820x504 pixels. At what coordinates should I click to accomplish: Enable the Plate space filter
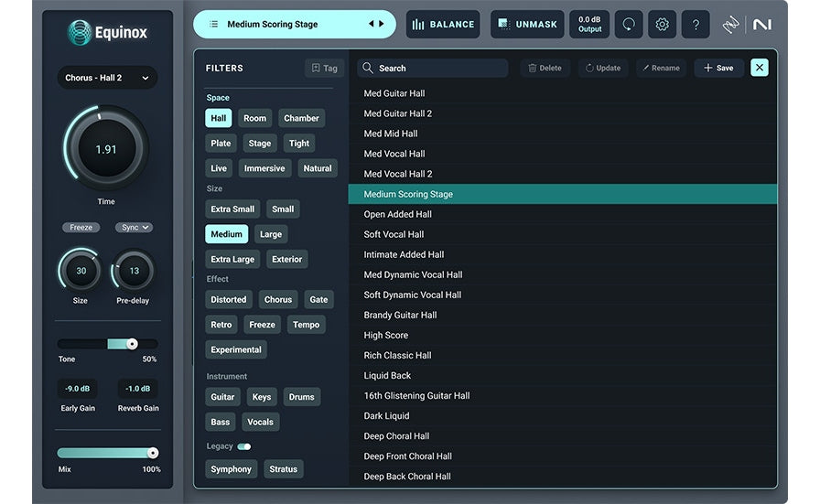coord(221,144)
